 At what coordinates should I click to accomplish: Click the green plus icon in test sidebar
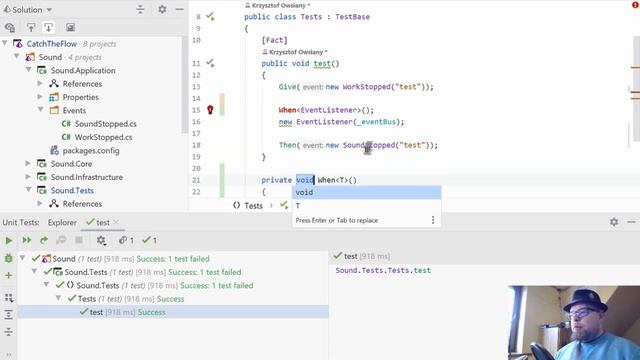(9, 276)
